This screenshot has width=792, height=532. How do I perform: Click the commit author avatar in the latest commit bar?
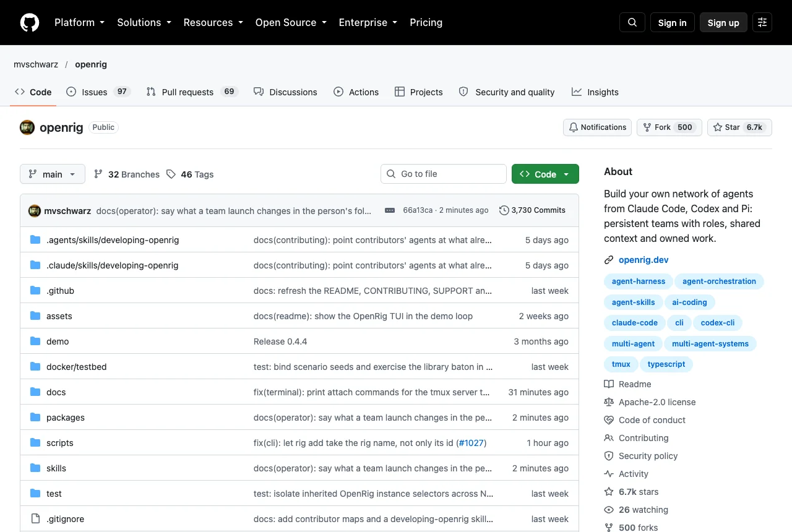point(35,211)
